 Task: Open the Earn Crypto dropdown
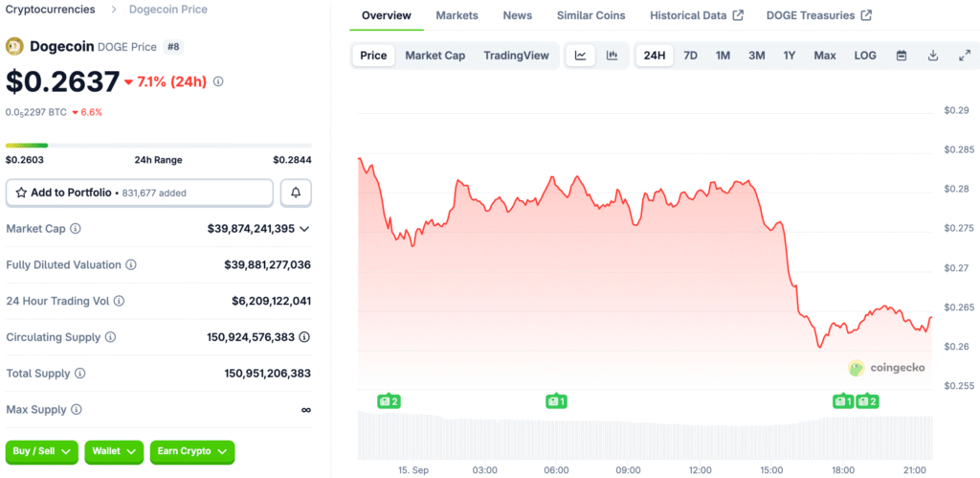192,452
